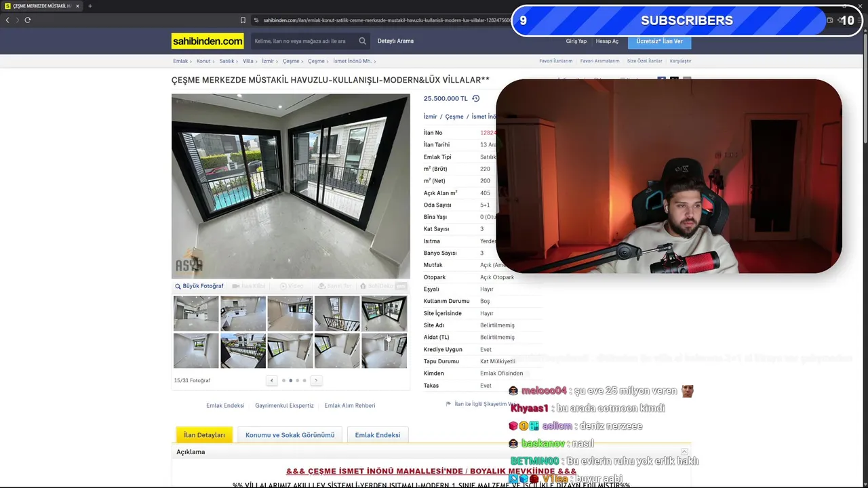Open the Emlak Endeksi link below the gallery

tap(225, 405)
